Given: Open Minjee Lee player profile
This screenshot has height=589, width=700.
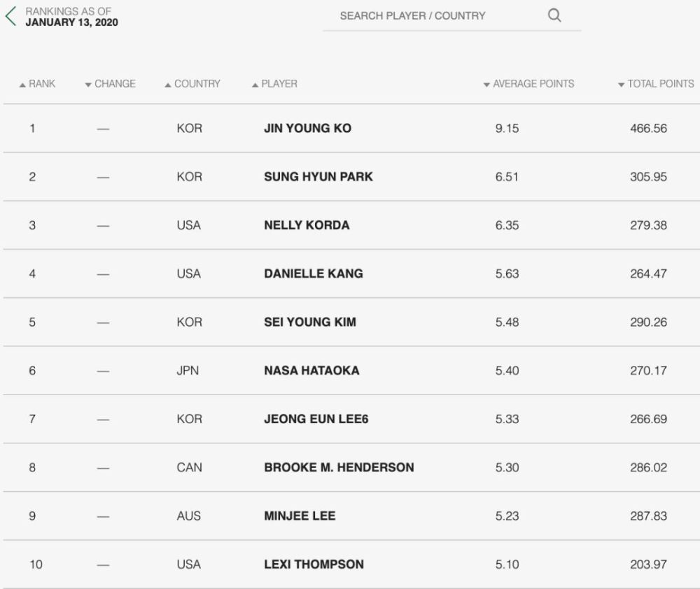Looking at the screenshot, I should click(300, 516).
